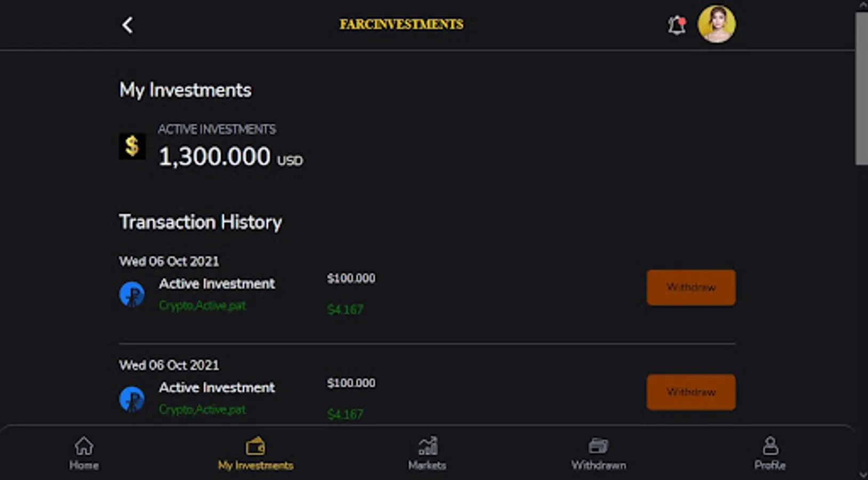The image size is (868, 480).
Task: Click the page's vertical scrollbar thumb
Action: 862,88
